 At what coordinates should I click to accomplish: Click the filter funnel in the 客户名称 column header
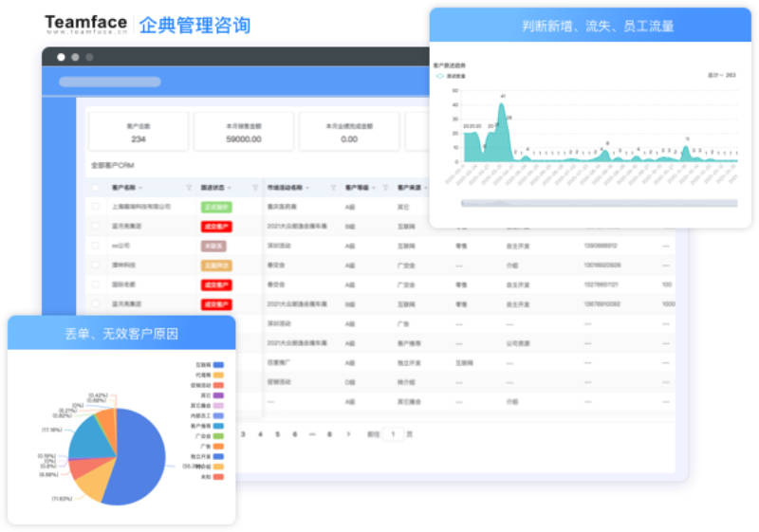189,188
